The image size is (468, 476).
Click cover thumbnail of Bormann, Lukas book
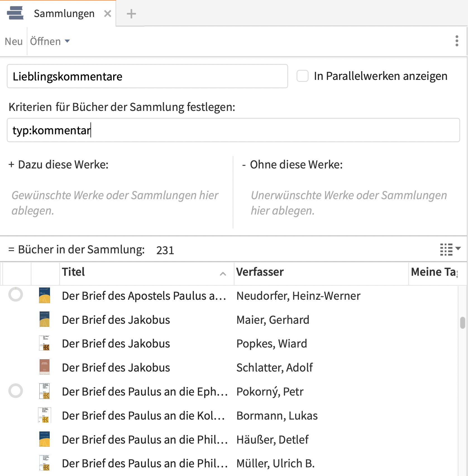click(x=44, y=415)
